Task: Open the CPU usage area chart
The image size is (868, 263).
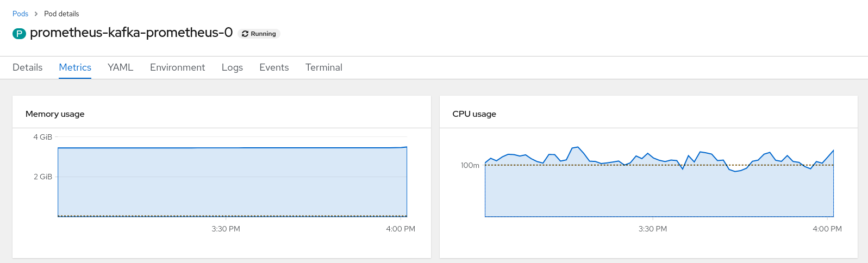Action: pyautogui.click(x=659, y=190)
